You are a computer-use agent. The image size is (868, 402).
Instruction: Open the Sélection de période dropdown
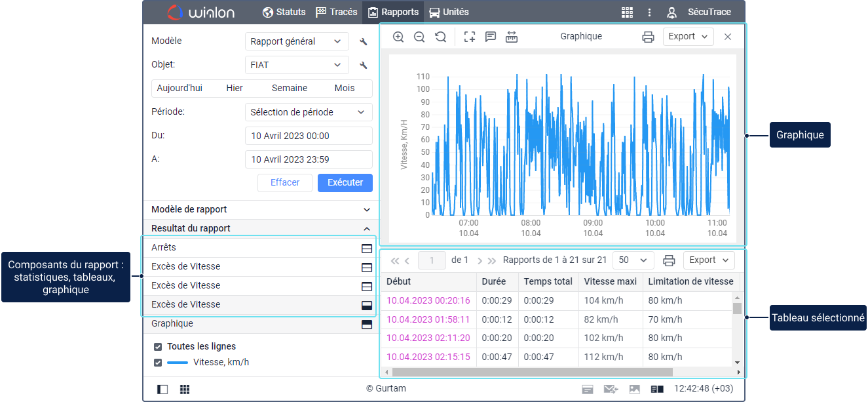click(308, 112)
